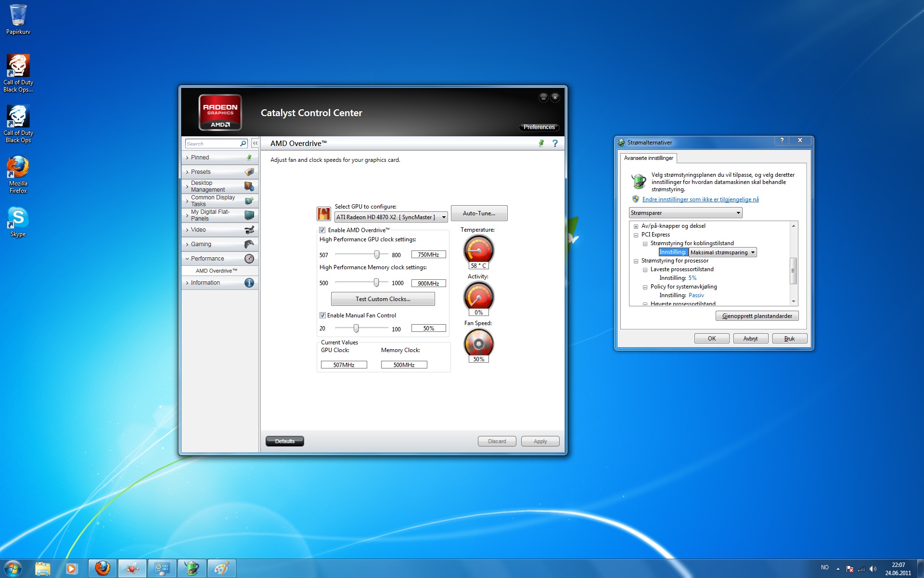Click Endre innstillinger som ikke er tilgjengelige nå link

[x=700, y=199]
